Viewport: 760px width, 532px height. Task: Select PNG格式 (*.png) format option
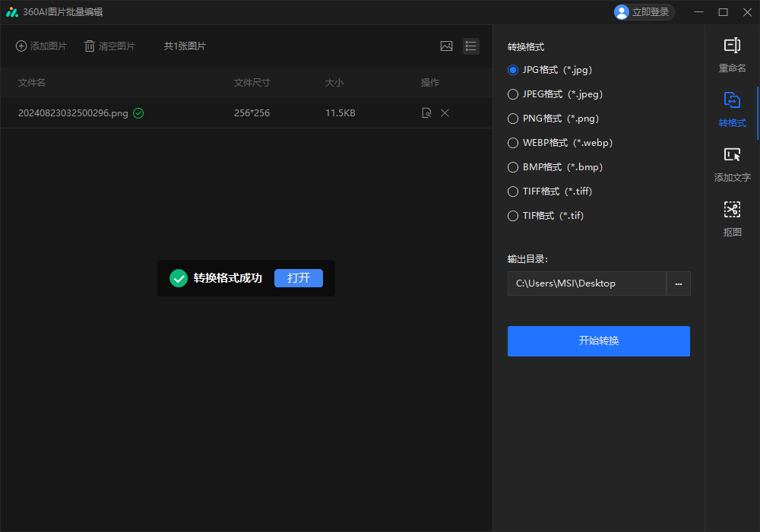point(513,118)
